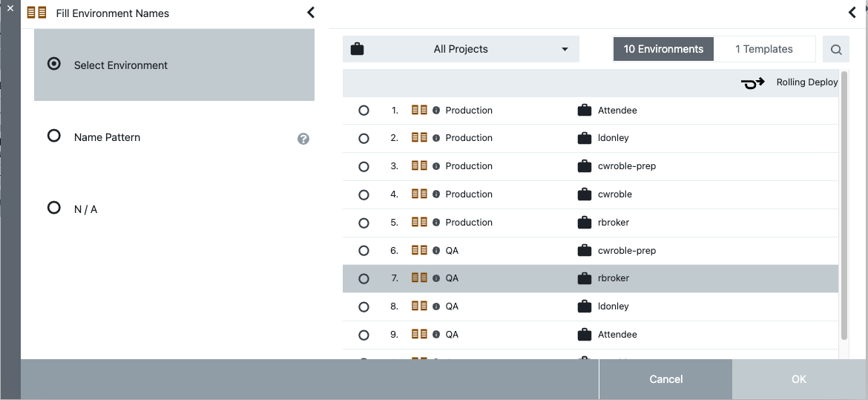This screenshot has width=868, height=400.
Task: Select radio for row 9 QA Attendee
Action: 364,335
